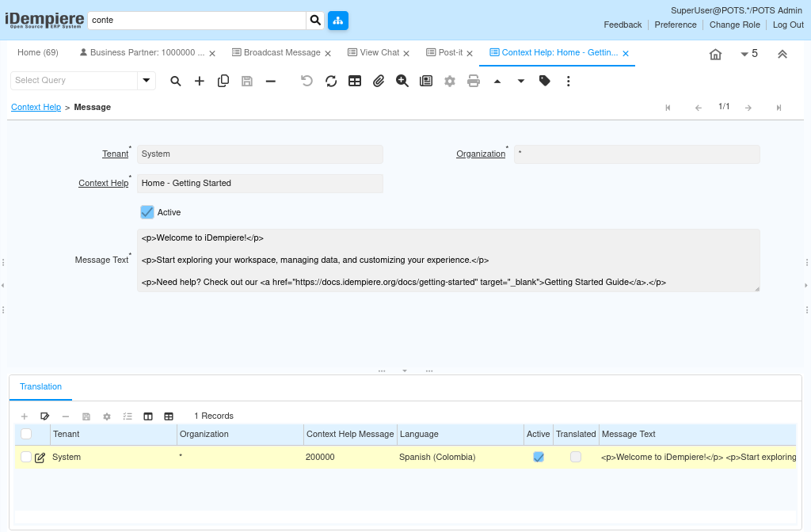This screenshot has height=532, width=811.
Task: Collapse the header with double chevron up
Action: coord(782,54)
